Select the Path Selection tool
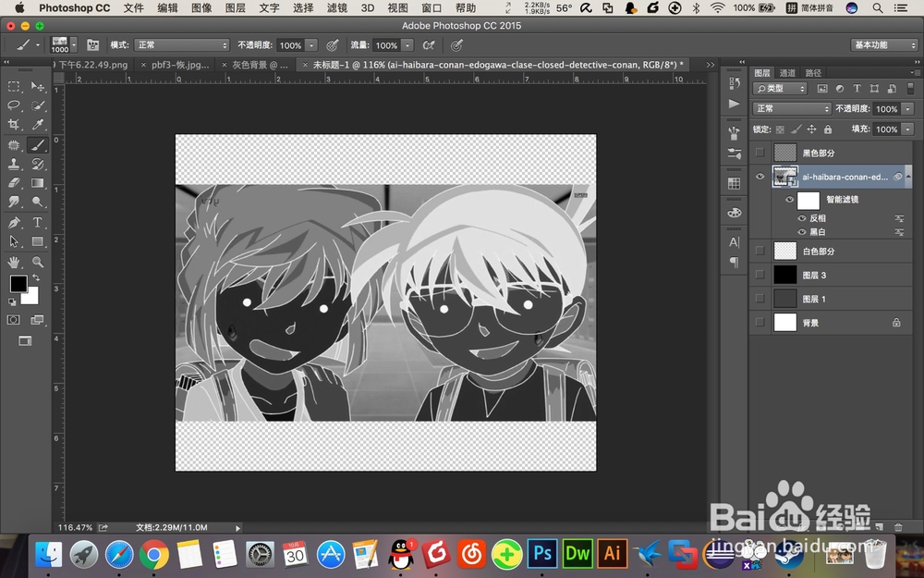The image size is (924, 578). [14, 241]
